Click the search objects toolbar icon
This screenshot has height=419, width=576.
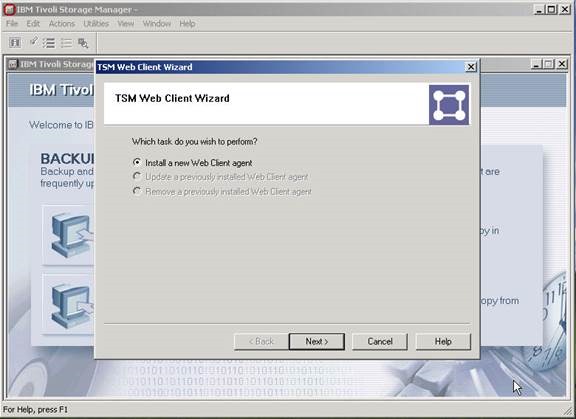coord(83,43)
